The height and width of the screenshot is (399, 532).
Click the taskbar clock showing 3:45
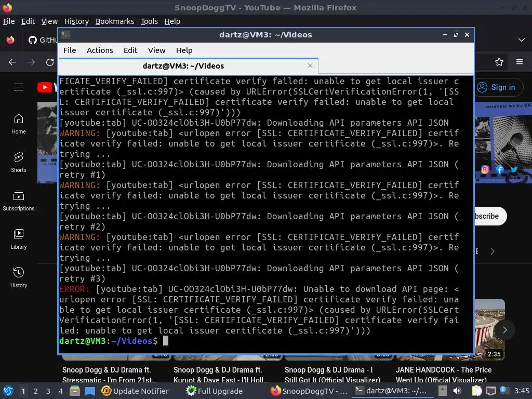pos(522,391)
